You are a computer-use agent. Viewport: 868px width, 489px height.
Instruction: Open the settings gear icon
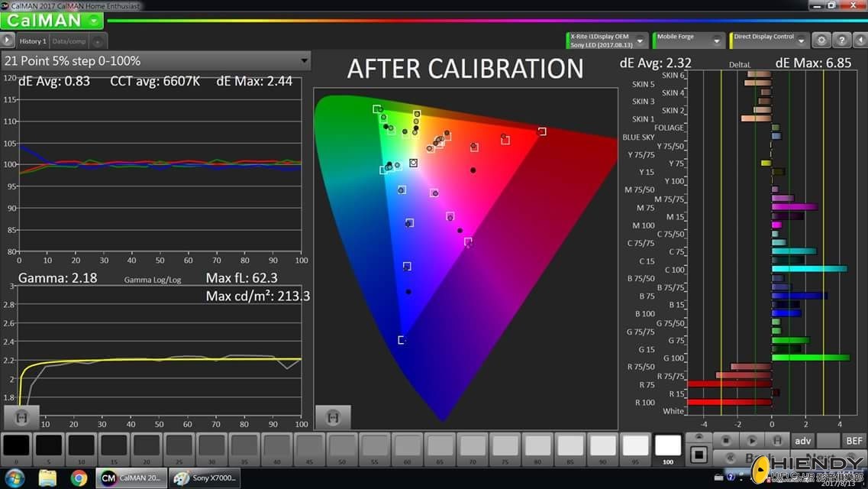[x=821, y=40]
